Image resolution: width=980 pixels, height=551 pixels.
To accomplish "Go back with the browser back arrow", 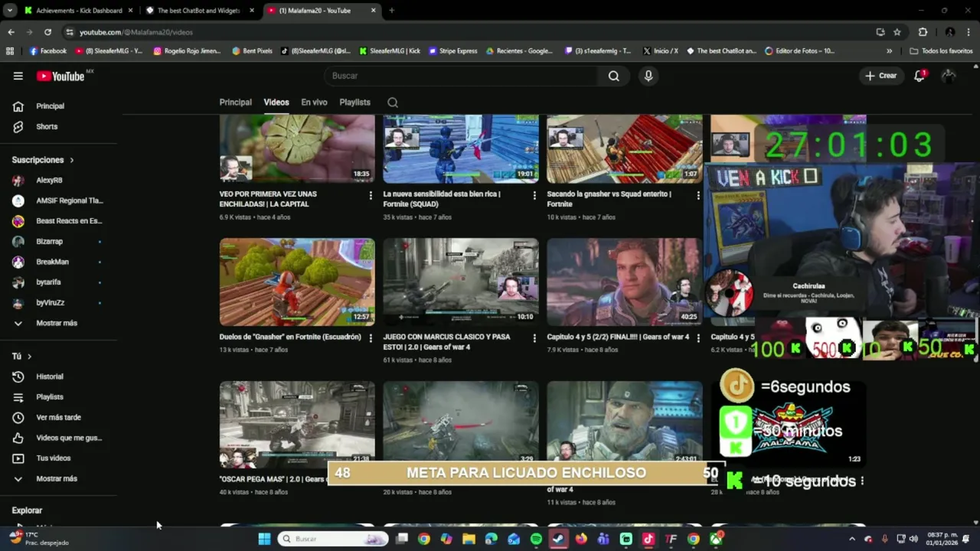I will [x=11, y=32].
